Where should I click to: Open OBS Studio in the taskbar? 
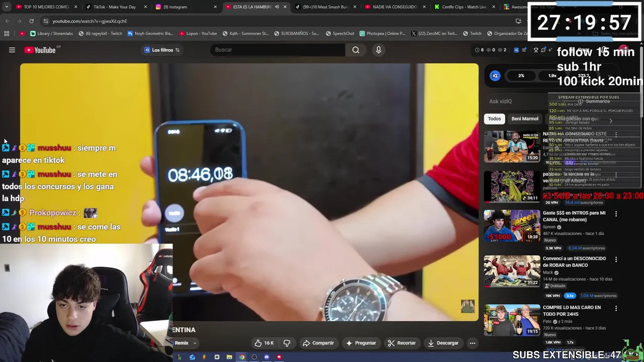[254, 357]
